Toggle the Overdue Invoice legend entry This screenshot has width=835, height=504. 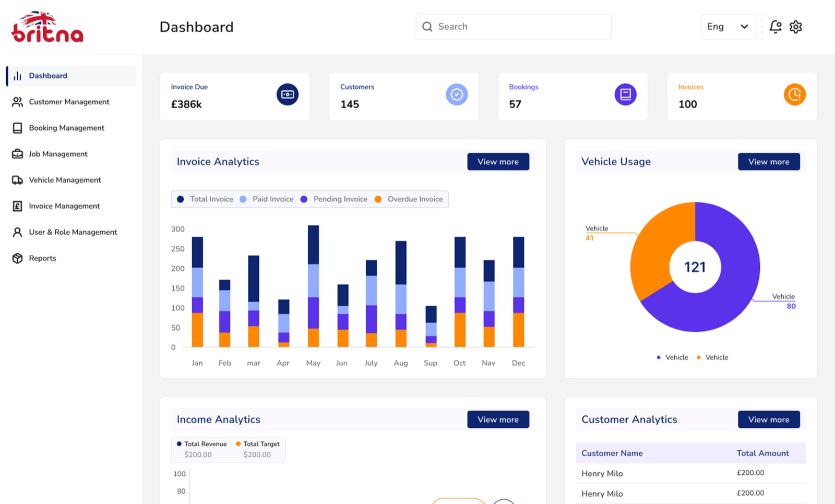tap(409, 199)
